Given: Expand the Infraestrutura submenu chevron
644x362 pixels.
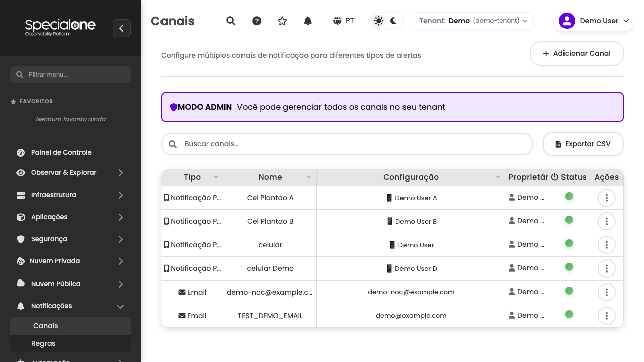Looking at the screenshot, I should (121, 195).
